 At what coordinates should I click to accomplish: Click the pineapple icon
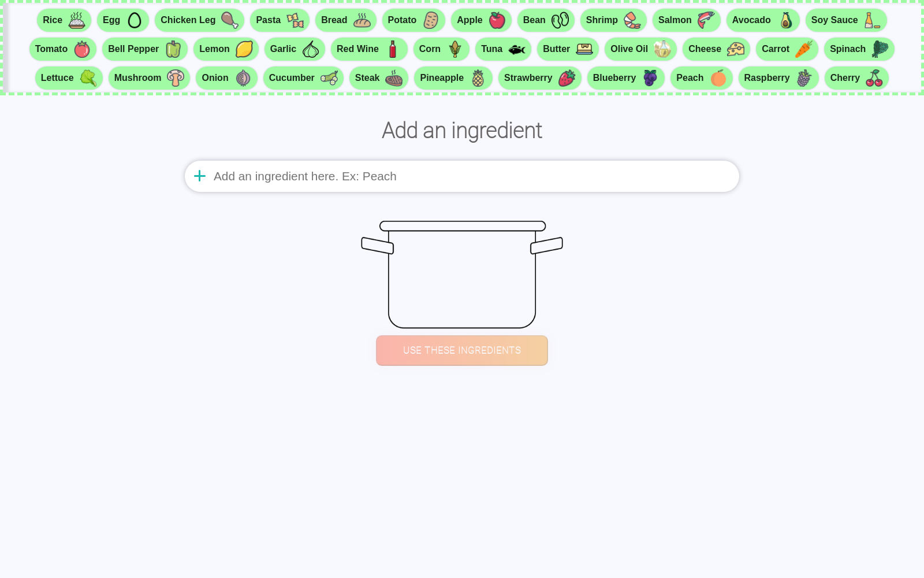pos(478,78)
